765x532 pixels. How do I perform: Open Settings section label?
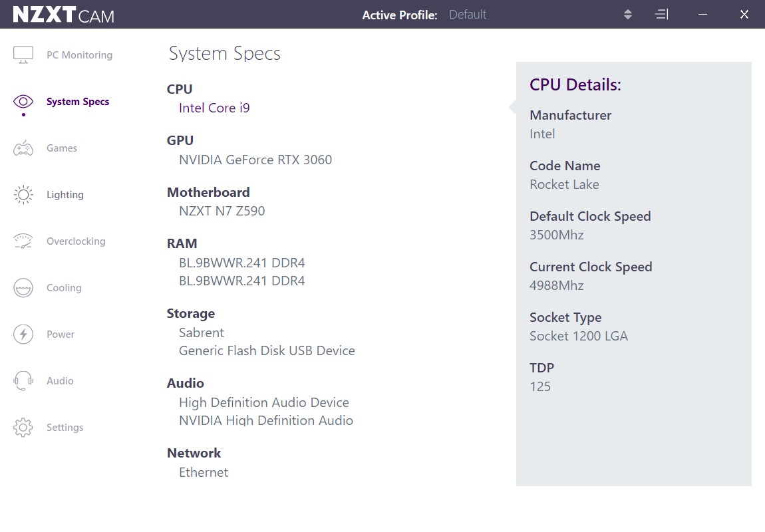(x=65, y=428)
